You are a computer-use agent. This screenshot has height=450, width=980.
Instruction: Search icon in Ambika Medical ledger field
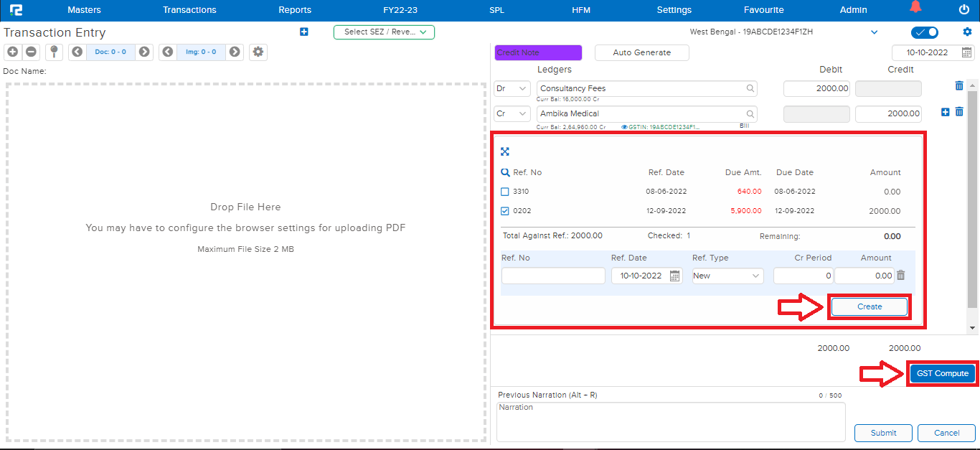click(750, 114)
